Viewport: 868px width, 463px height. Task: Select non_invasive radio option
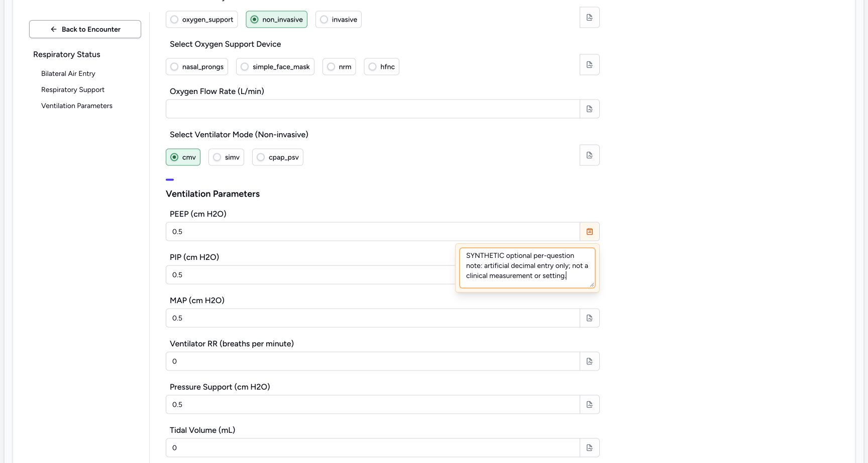[276, 20]
